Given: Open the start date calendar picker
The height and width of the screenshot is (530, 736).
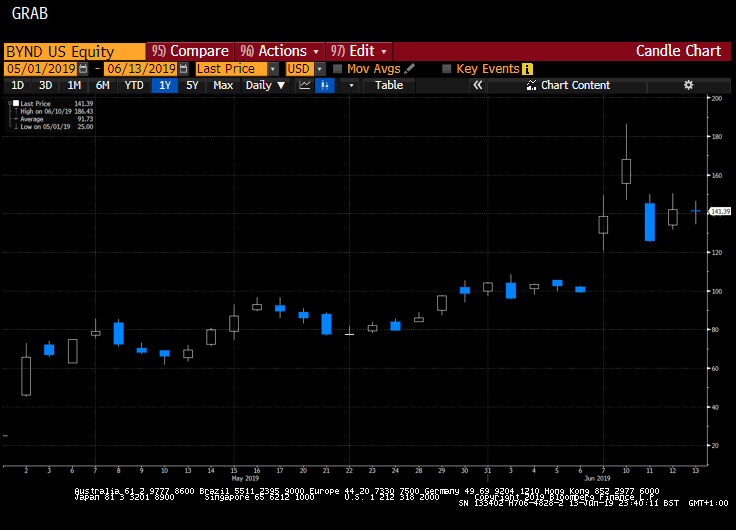Looking at the screenshot, I should pyautogui.click(x=83, y=69).
